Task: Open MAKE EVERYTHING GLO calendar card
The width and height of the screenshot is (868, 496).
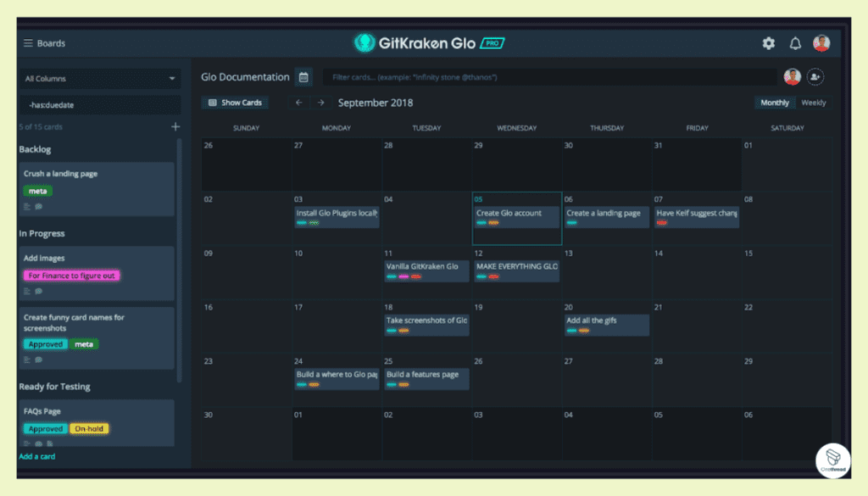Action: click(x=516, y=270)
